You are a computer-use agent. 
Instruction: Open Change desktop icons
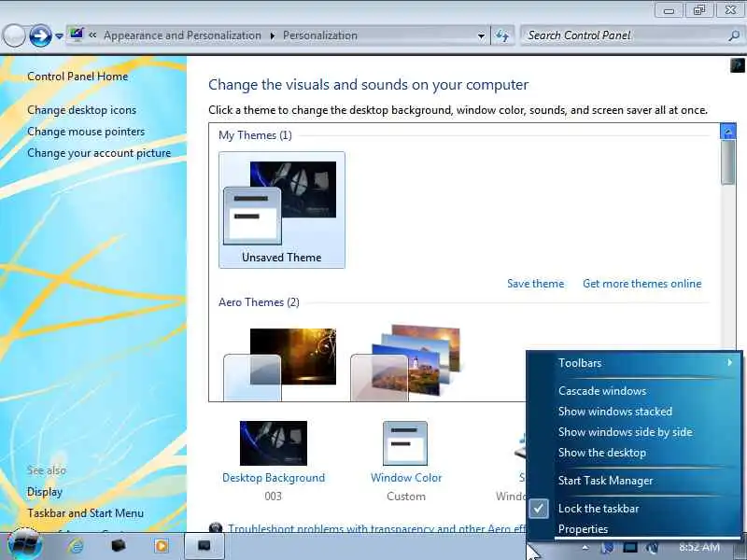click(81, 110)
